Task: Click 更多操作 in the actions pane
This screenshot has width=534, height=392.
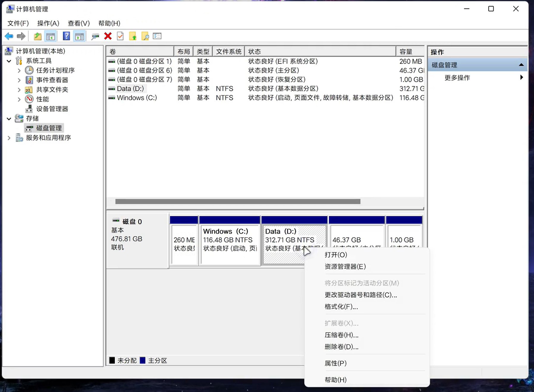Action: (x=457, y=78)
